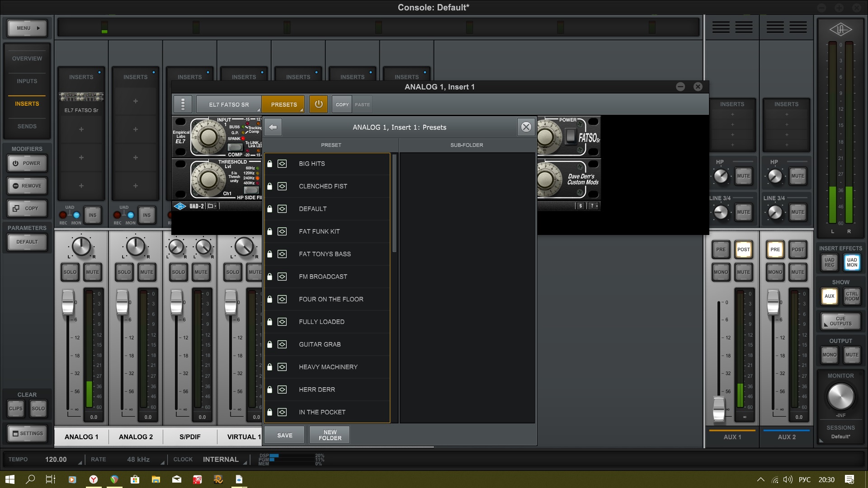Select the FAT FUNK KIT preset
The width and height of the screenshot is (868, 488).
click(319, 231)
